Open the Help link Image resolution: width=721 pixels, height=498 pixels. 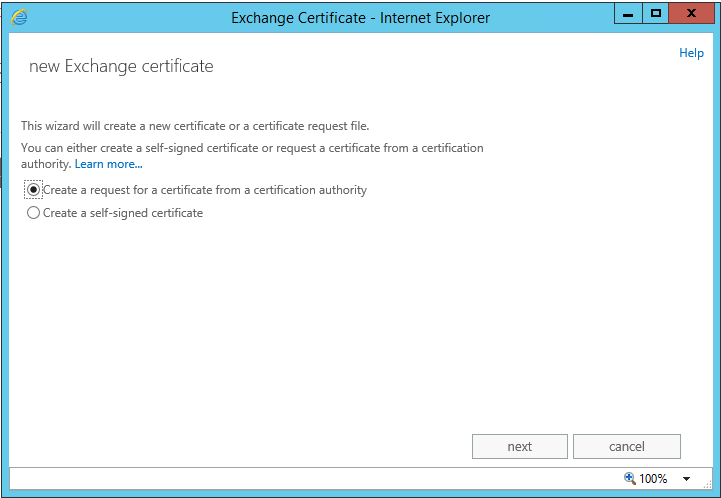(x=691, y=53)
